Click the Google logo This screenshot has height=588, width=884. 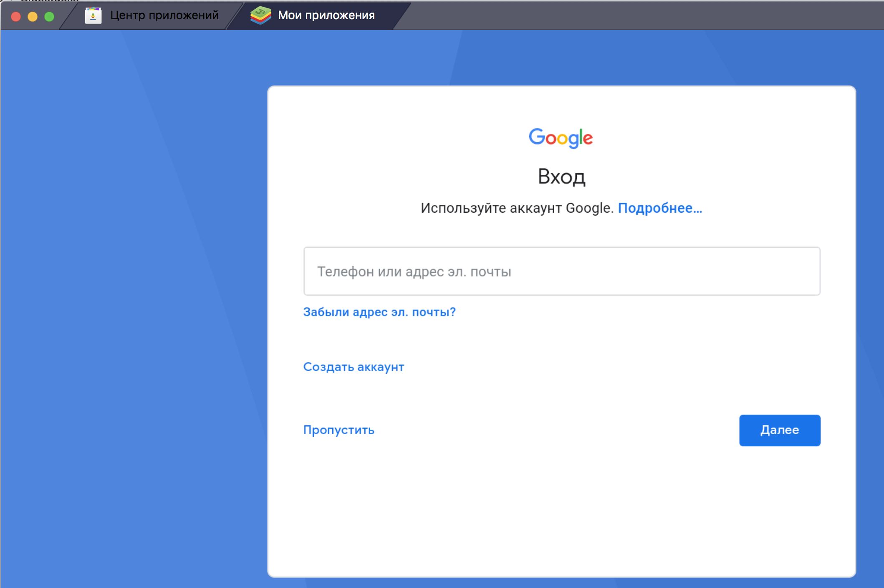pos(561,138)
